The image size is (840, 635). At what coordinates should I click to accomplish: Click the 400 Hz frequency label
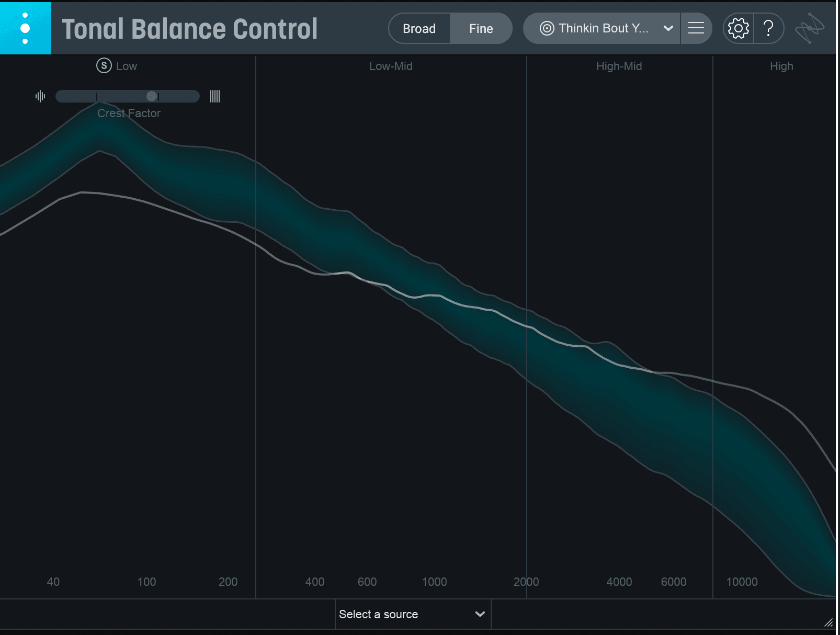pyautogui.click(x=315, y=582)
